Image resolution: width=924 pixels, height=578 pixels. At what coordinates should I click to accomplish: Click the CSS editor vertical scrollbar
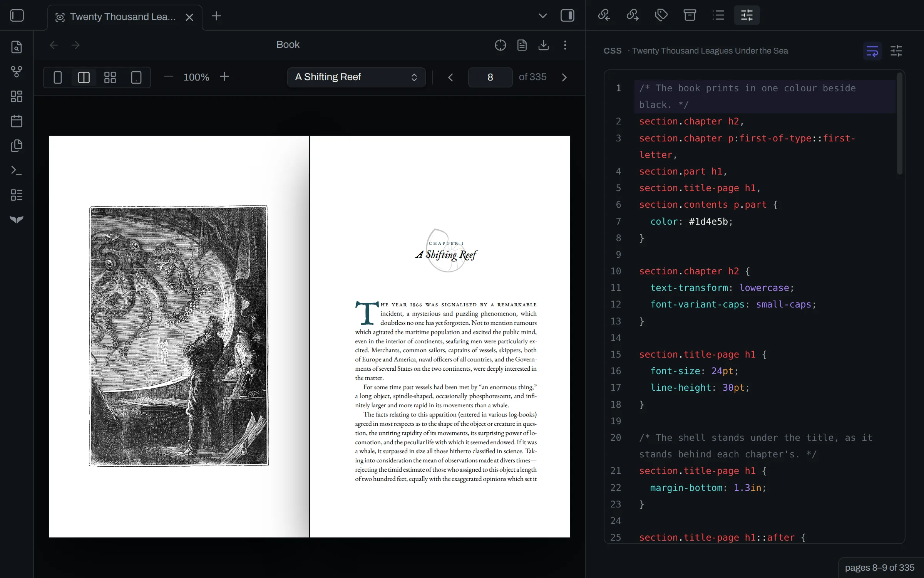pyautogui.click(x=899, y=123)
